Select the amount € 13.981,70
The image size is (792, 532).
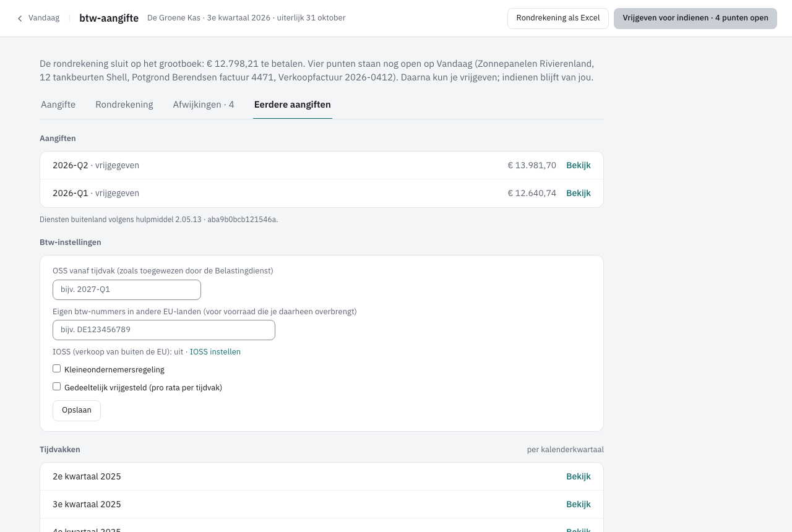(x=532, y=165)
